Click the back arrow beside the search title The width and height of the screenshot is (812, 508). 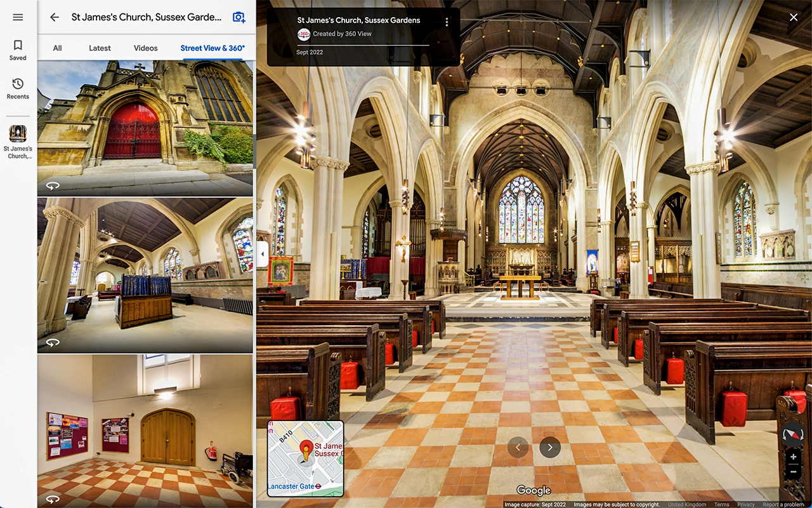(54, 17)
